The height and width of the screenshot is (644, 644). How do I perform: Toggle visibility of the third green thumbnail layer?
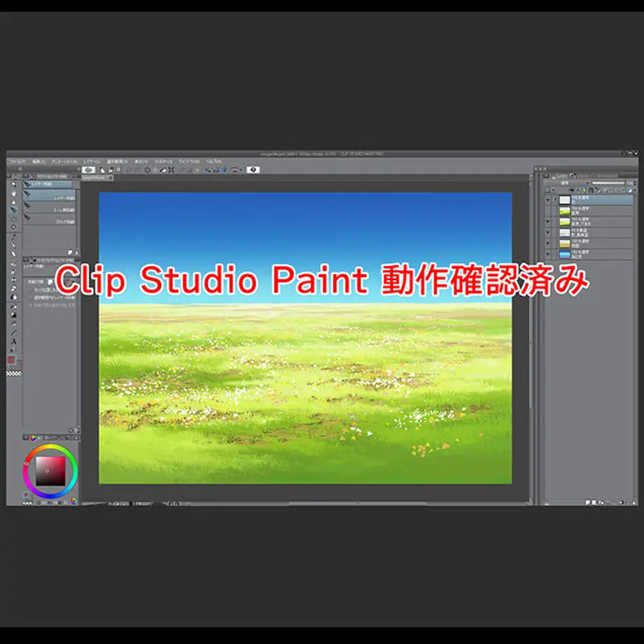(547, 222)
